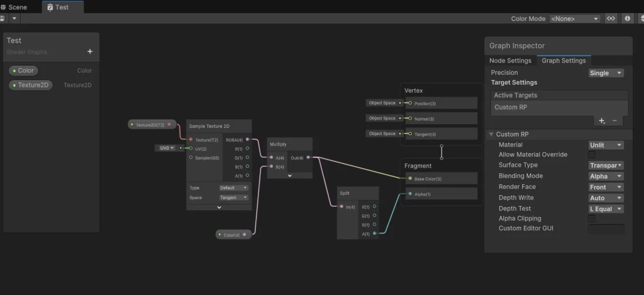This screenshot has height=295, width=644.
Task: Open the save options dropdown arrow
Action: tap(14, 18)
